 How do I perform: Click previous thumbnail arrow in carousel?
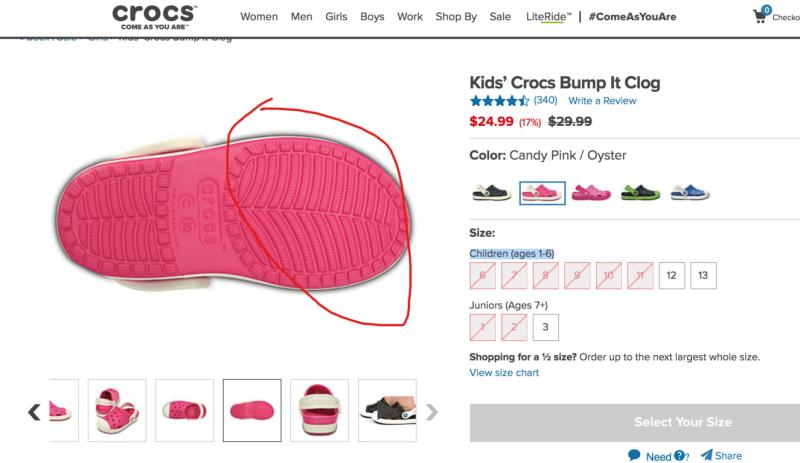(34, 411)
